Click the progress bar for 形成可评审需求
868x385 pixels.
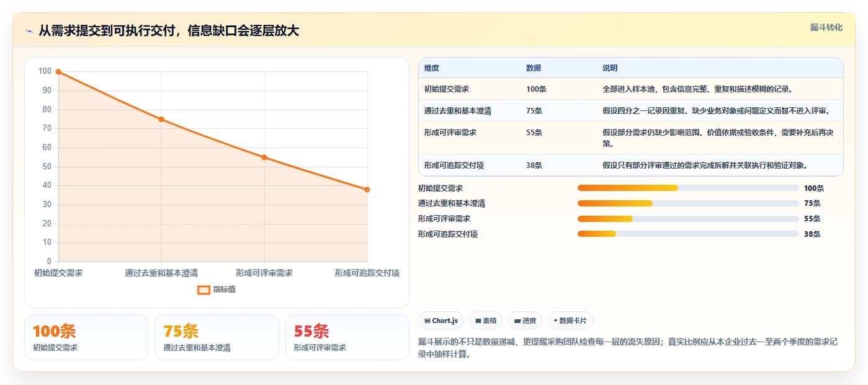[688, 219]
